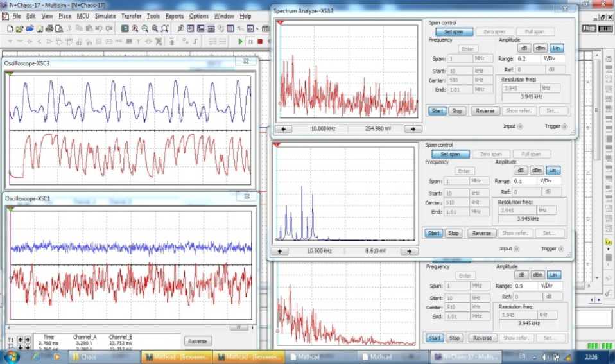The image size is (615, 364).
Task: Click Stop button in Spectrum Analyzer-XSA3
Action: pos(456,110)
